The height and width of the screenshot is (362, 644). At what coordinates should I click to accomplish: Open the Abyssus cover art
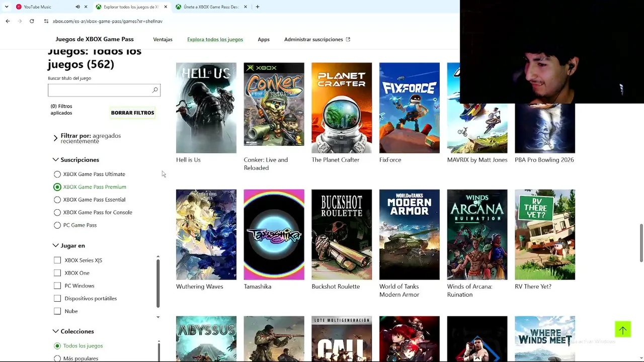click(206, 339)
